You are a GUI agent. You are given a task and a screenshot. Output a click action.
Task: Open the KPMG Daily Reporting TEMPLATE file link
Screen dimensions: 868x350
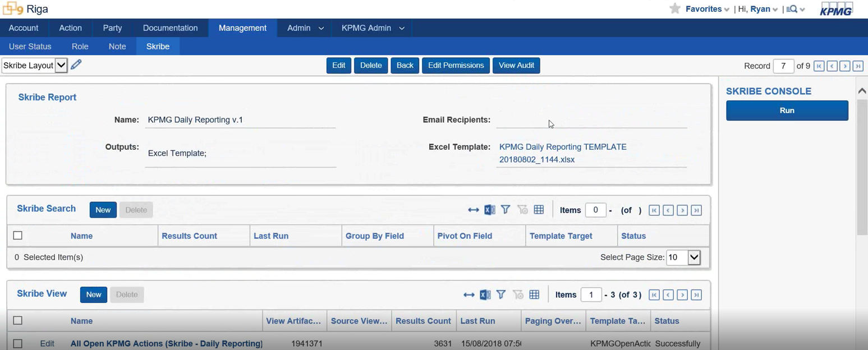point(562,153)
